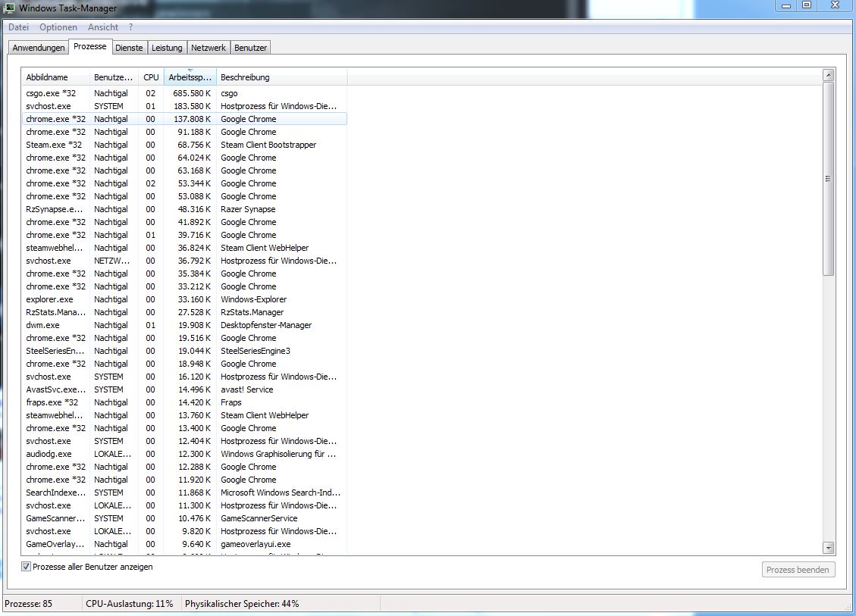
Task: Open the Optionen menu
Action: pyautogui.click(x=58, y=27)
